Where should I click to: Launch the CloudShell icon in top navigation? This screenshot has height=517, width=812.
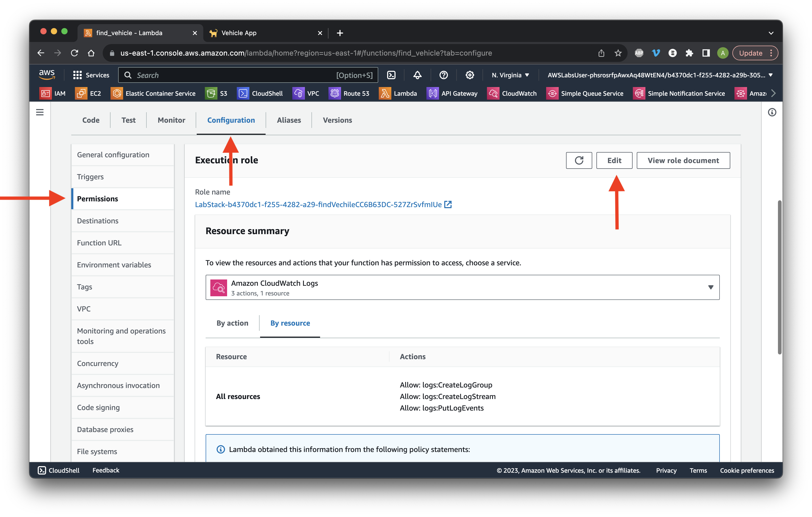point(391,75)
